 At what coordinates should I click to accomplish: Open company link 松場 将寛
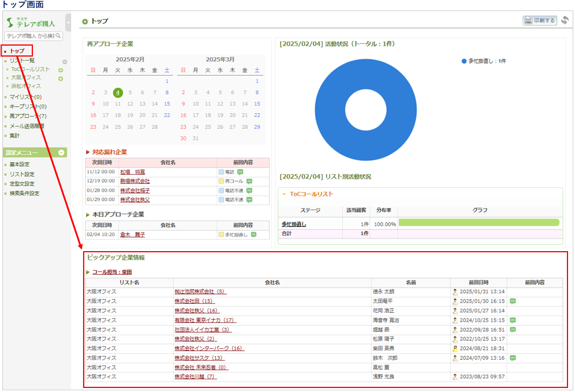pos(132,172)
